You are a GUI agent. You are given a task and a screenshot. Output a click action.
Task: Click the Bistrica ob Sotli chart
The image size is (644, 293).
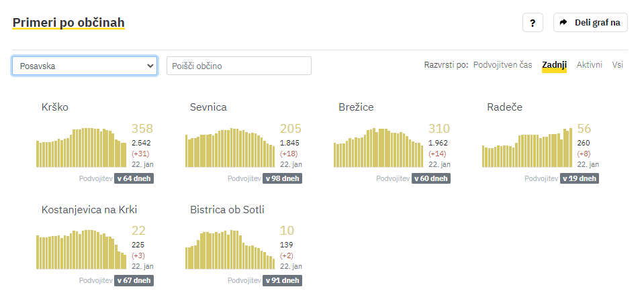230,249
